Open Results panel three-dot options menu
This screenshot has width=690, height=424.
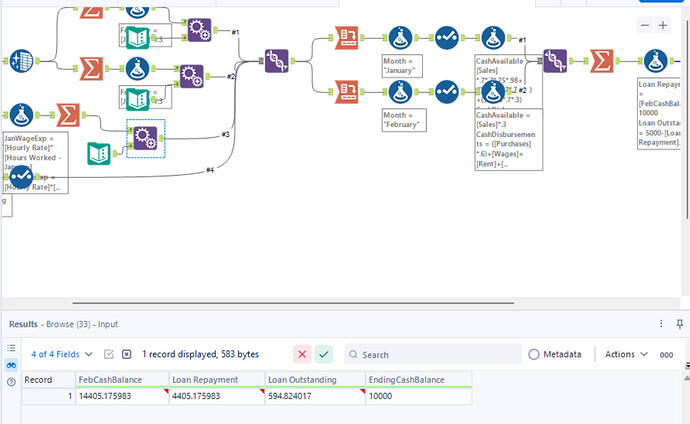point(660,324)
